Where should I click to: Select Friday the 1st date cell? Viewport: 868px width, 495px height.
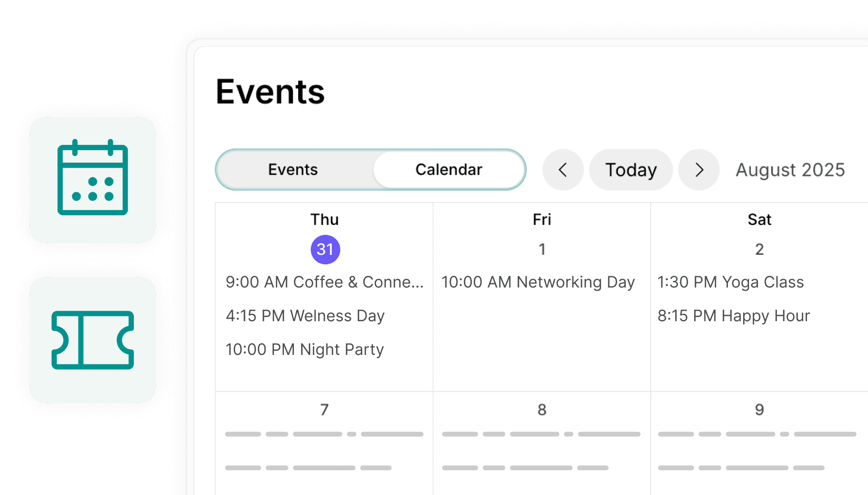(542, 249)
